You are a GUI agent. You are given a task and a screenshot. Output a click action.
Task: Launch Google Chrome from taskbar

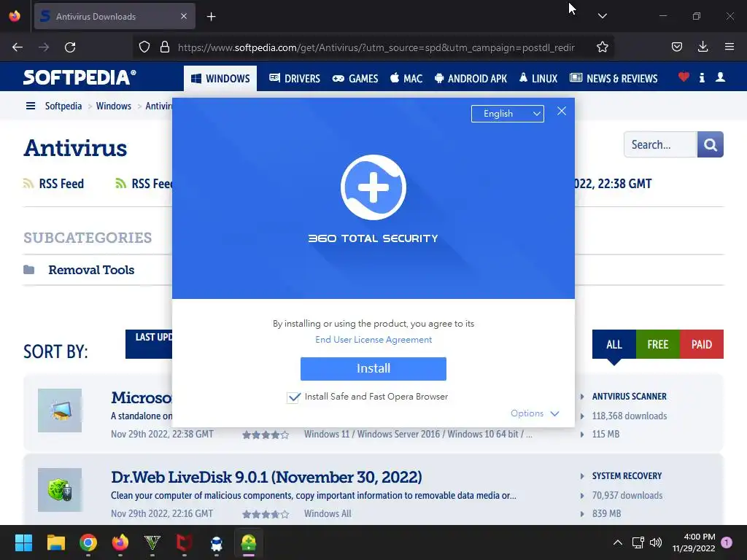(88, 542)
